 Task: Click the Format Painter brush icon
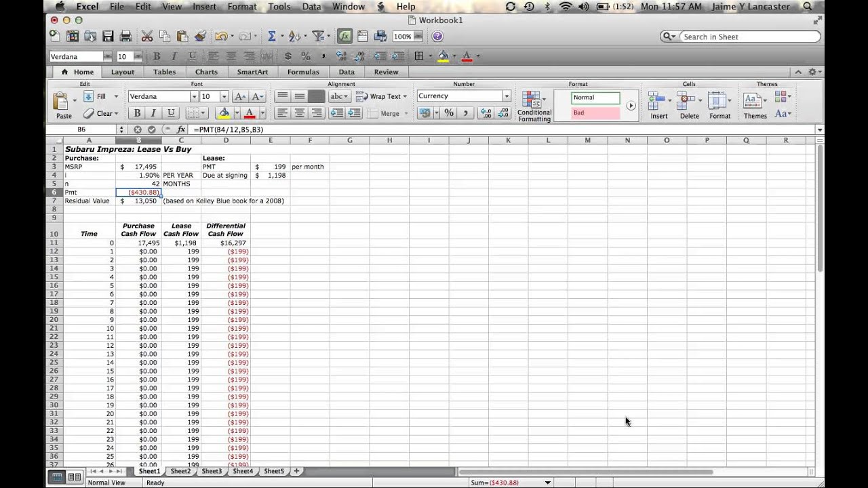[x=199, y=37]
